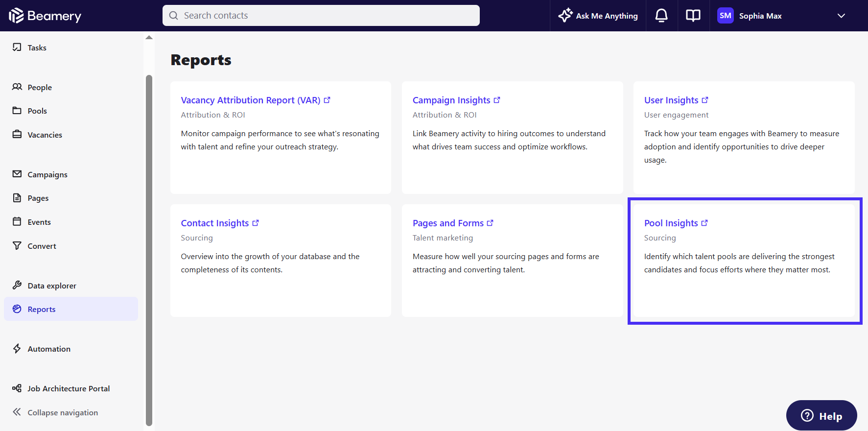Open the knowledge book icon
This screenshot has height=431, width=868.
click(x=693, y=16)
